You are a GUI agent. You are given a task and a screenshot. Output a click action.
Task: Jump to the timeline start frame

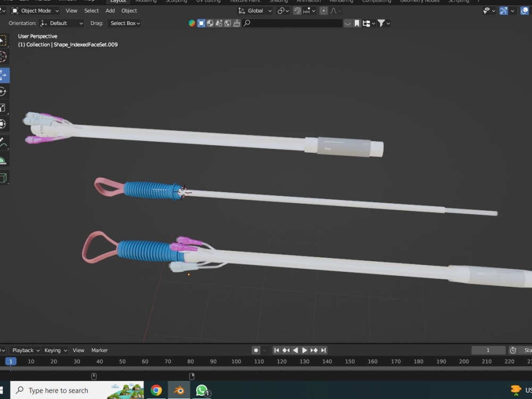point(277,350)
